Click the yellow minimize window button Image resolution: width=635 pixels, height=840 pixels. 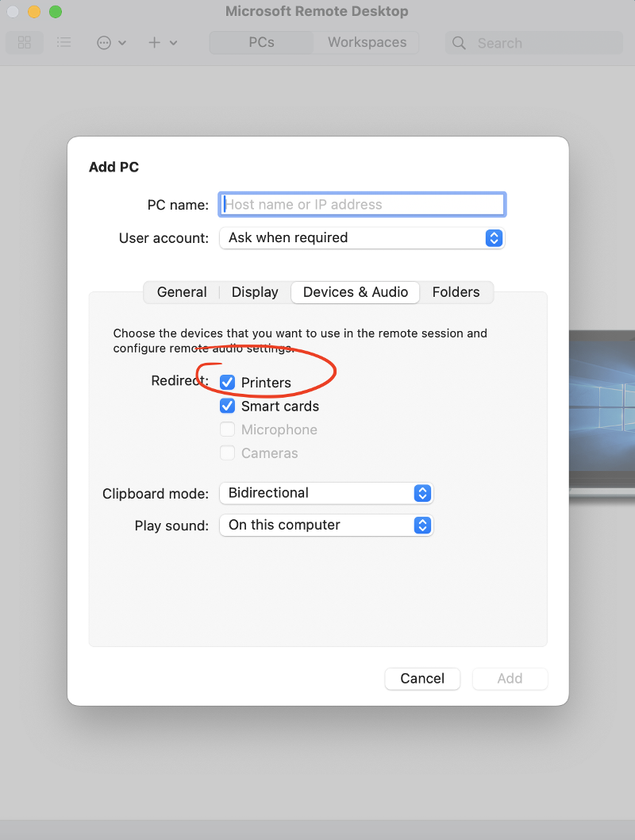tap(34, 11)
